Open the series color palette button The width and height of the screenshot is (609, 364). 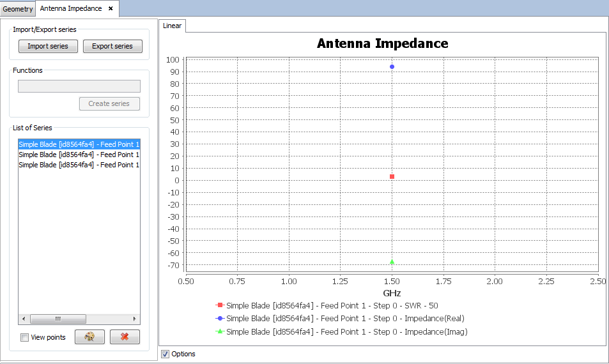pyautogui.click(x=89, y=337)
